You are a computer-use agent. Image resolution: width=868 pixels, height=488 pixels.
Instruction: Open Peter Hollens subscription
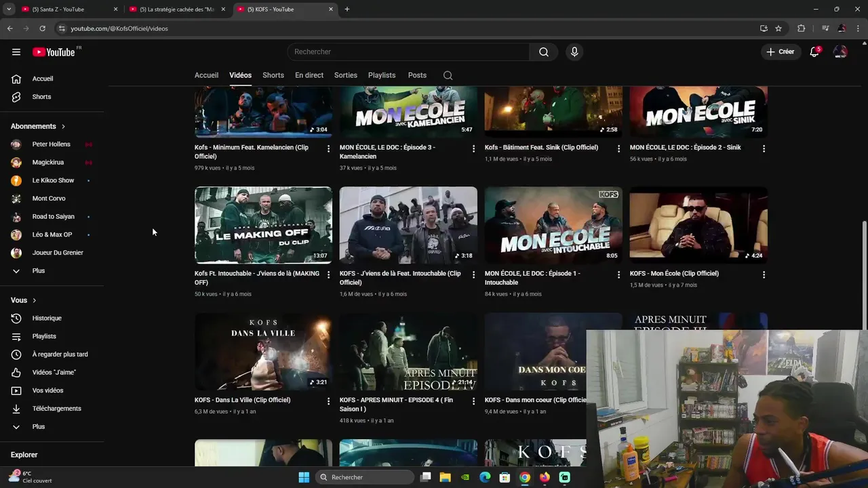[52, 144]
